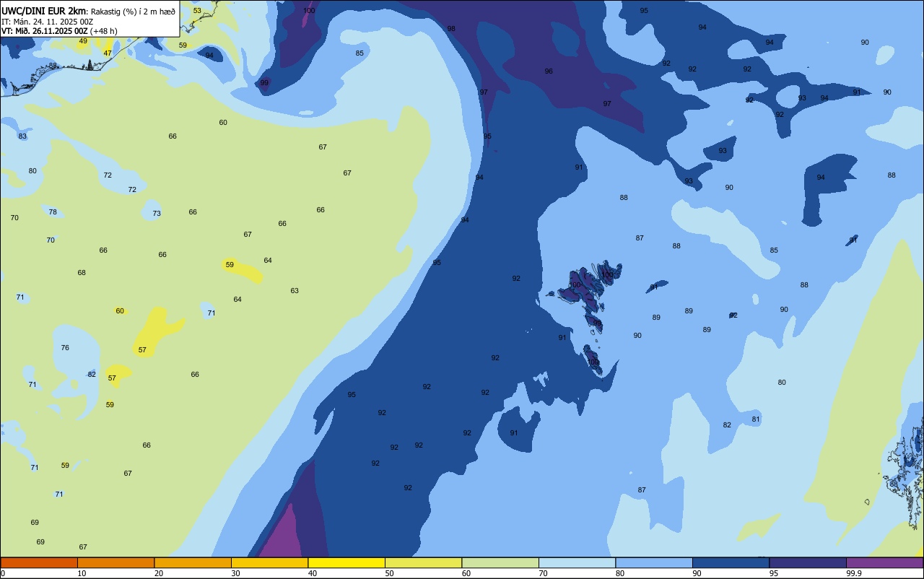Click the dark blue 90–95 legend swatch
The height and width of the screenshot is (579, 924).
[731, 562]
